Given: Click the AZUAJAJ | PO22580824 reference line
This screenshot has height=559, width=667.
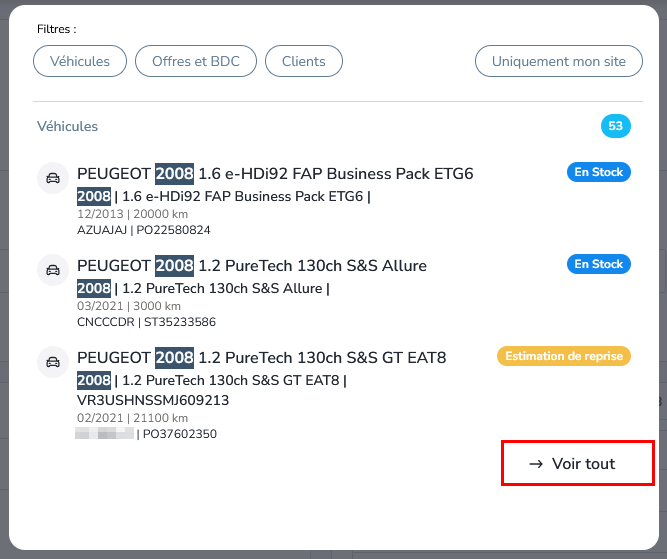Looking at the screenshot, I should tap(144, 230).
